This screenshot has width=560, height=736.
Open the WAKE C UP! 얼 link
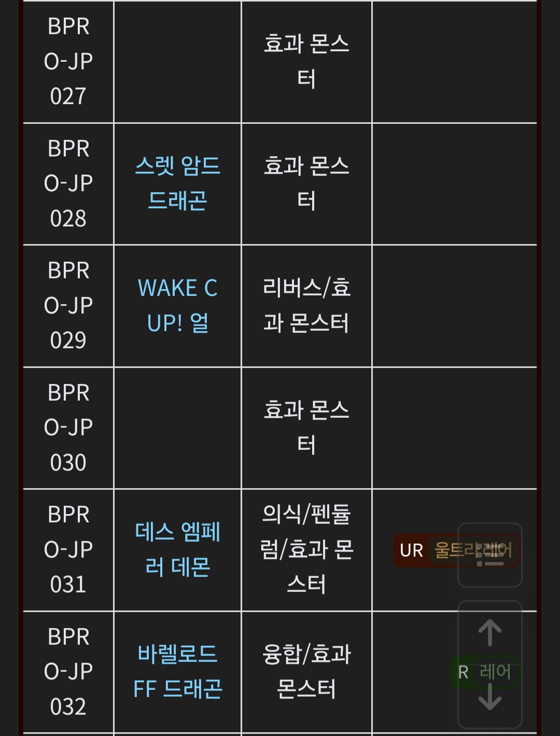pos(177,306)
